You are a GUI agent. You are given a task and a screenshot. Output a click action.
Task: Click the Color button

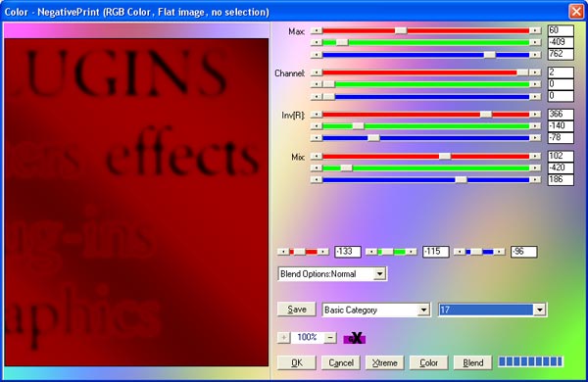pyautogui.click(x=428, y=362)
